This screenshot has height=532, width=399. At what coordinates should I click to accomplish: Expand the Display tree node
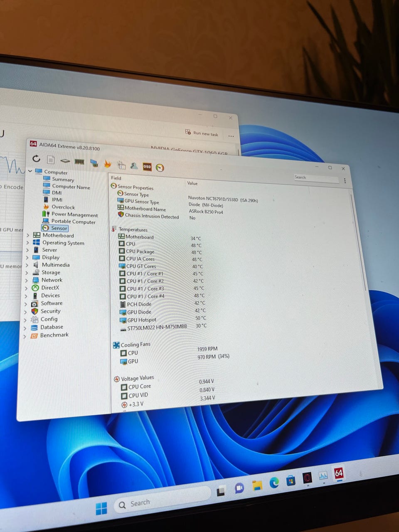(27, 257)
